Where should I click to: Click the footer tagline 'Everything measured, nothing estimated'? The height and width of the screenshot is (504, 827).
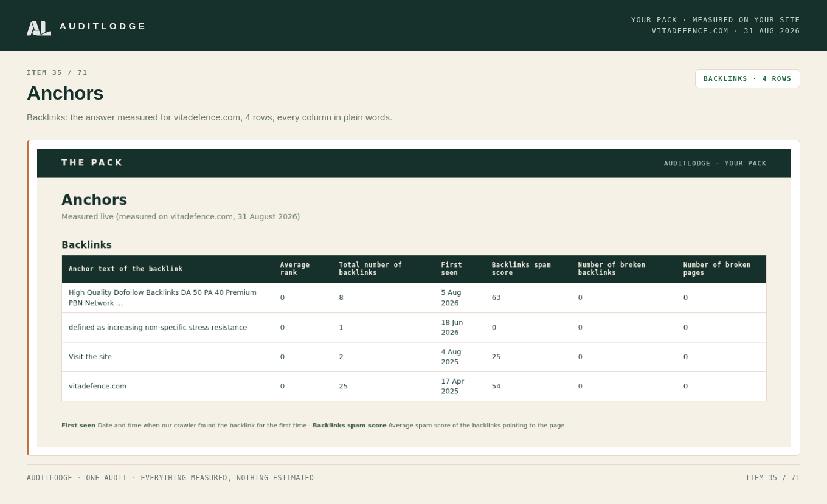(227, 478)
